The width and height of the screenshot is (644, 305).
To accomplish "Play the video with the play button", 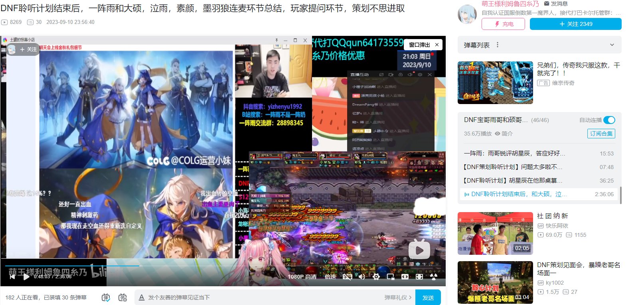I will [26, 276].
